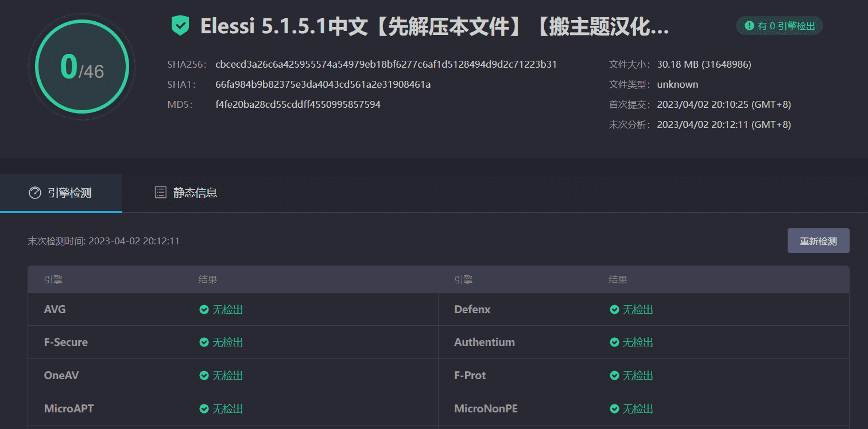Click the file size 30.18 MB value
This screenshot has width=868, height=429.
(704, 64)
